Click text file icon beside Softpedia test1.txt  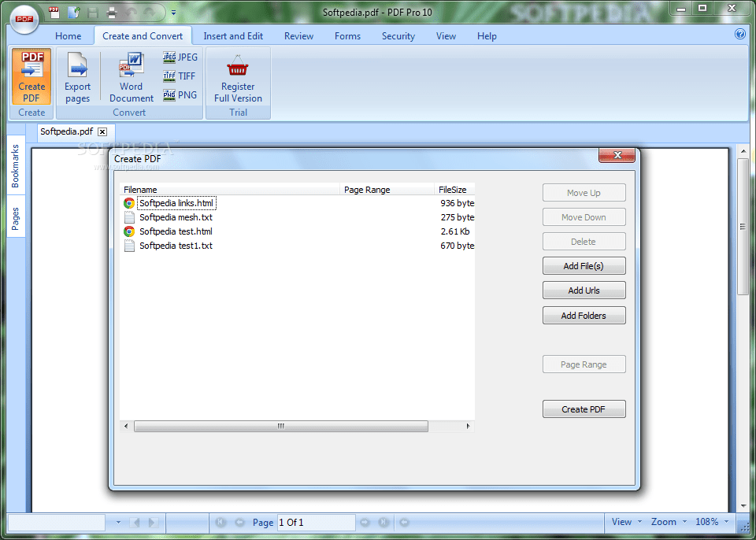pyautogui.click(x=129, y=246)
